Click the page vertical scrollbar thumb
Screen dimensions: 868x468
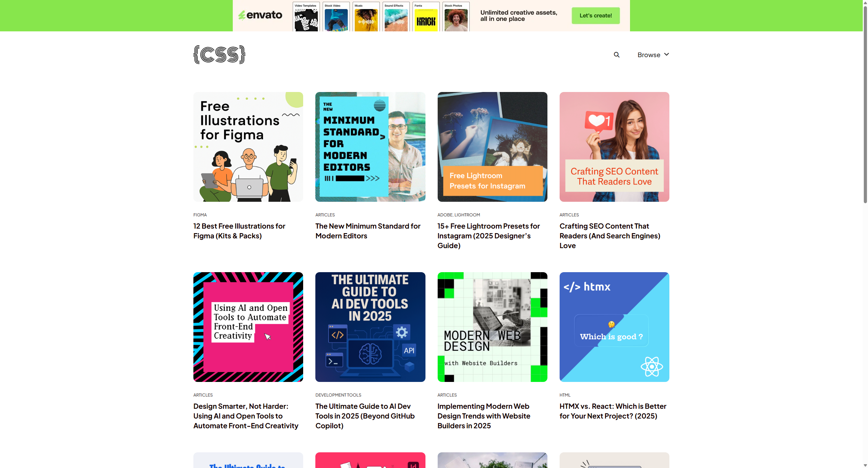click(865, 104)
